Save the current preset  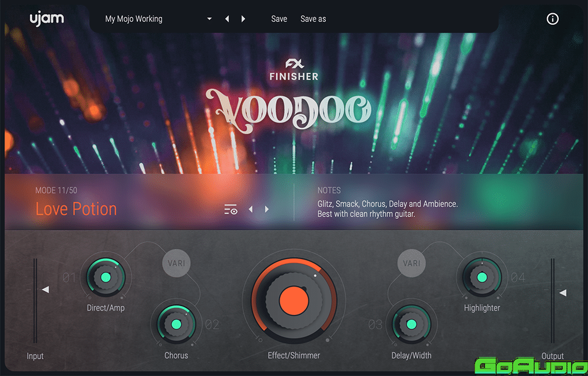(279, 19)
